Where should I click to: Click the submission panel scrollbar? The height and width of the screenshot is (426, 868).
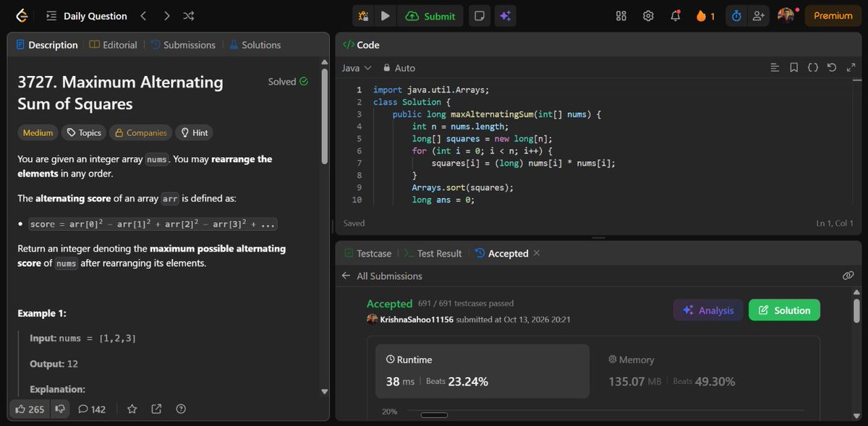pos(856,310)
